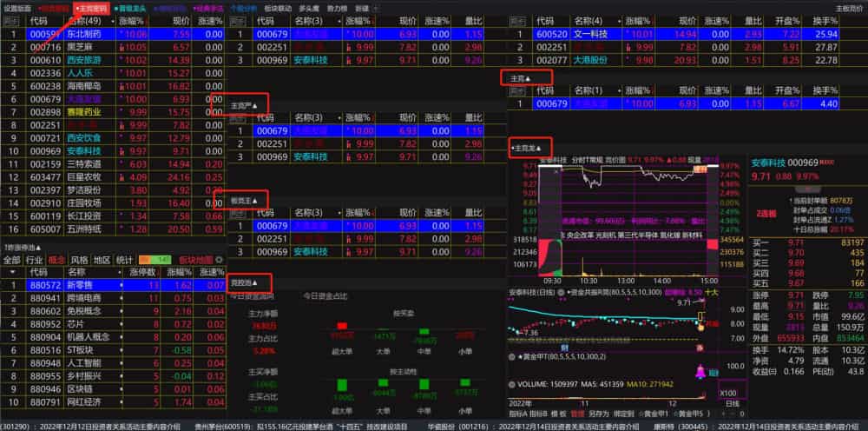Toggle the green-orange count switch beside 统计
868x431 pixels.
tap(155, 260)
